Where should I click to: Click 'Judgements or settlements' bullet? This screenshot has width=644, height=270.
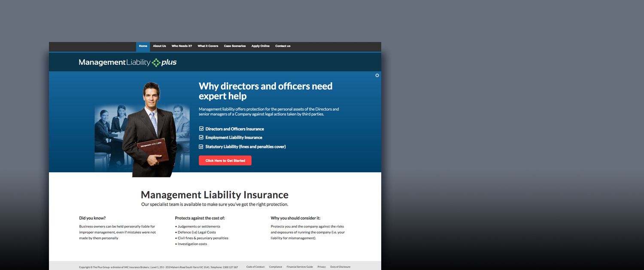[x=197, y=227]
